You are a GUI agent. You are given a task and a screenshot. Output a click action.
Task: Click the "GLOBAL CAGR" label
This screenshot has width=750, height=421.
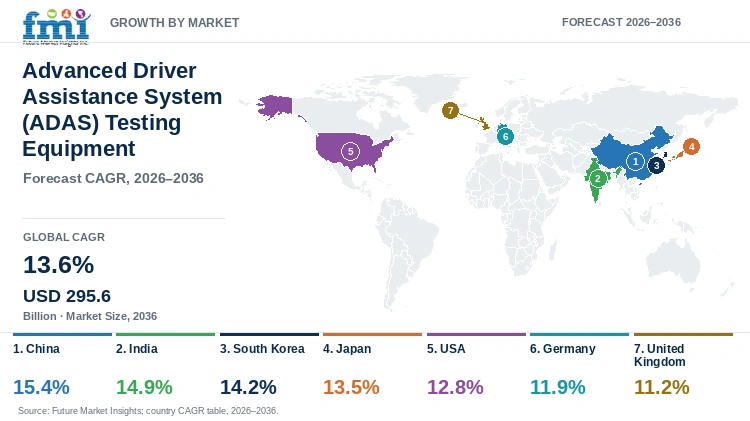coord(64,237)
